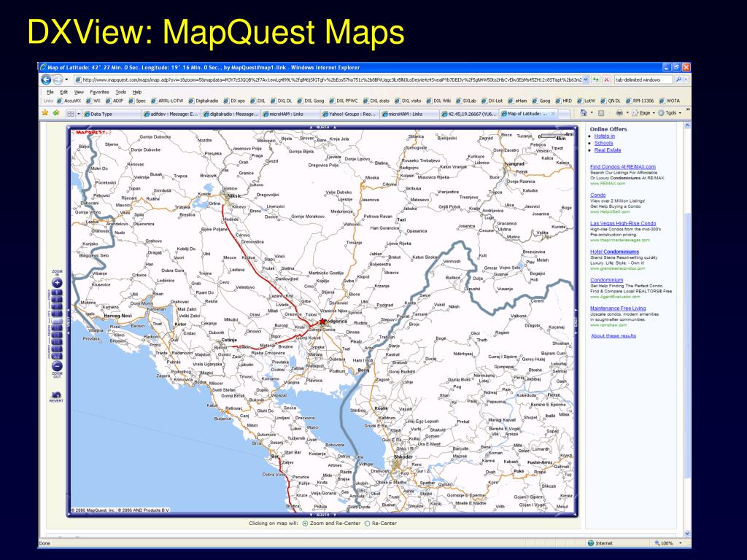Click the Feeds icon in the command bar
Screen dimensions: 747x560
pos(601,113)
